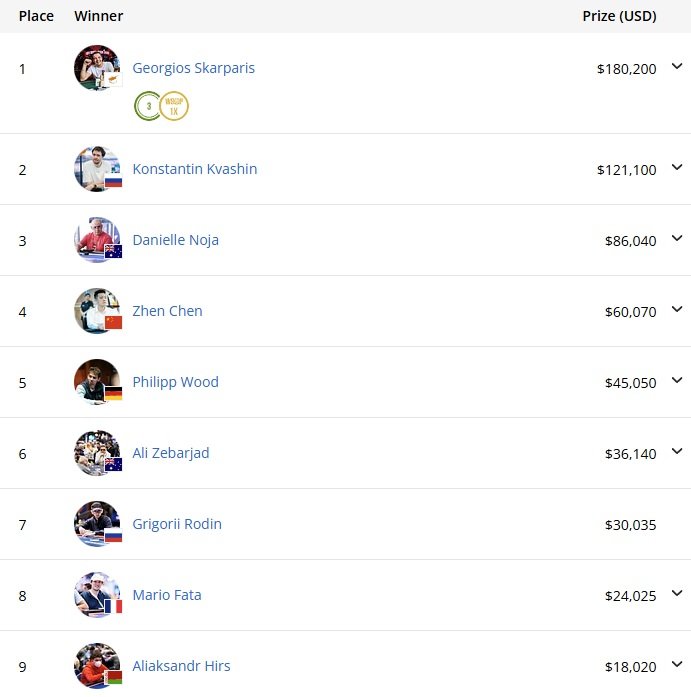Click Konstantin Kvashin's profile picture
Viewport: 691px width, 697px height.
[97, 169]
